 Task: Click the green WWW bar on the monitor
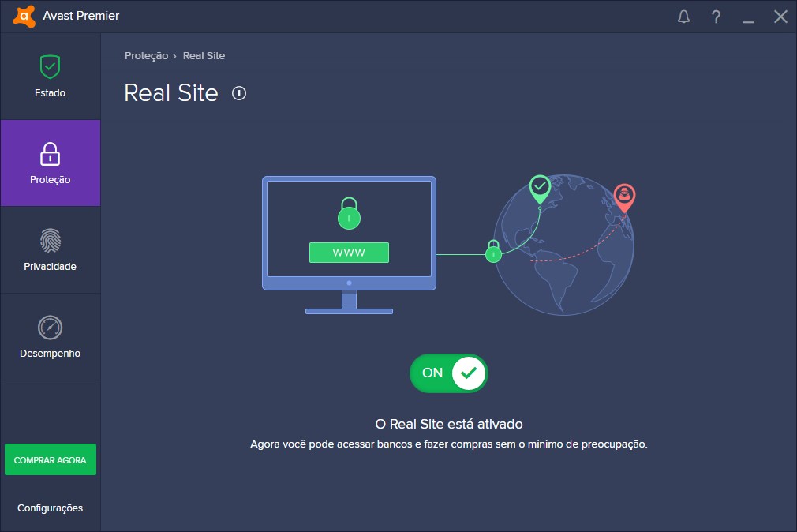point(349,253)
